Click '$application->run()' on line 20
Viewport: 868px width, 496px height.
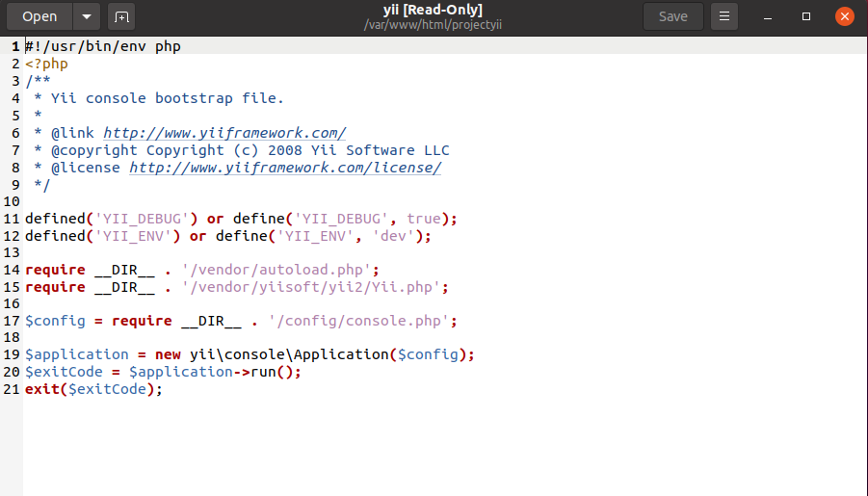pos(211,372)
